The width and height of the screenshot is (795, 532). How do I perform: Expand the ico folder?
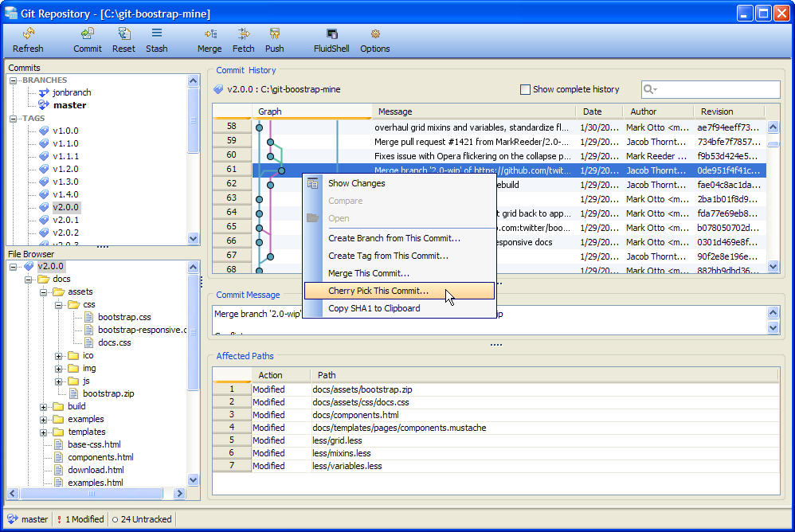tap(59, 356)
